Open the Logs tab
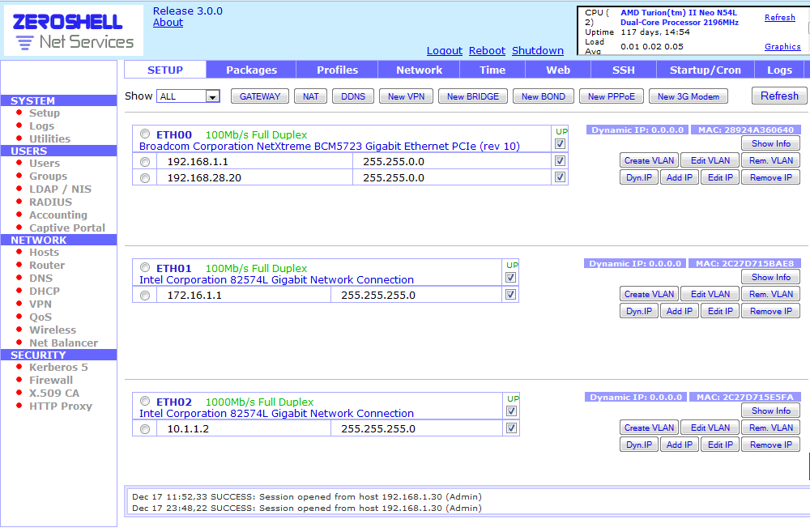 [779, 70]
